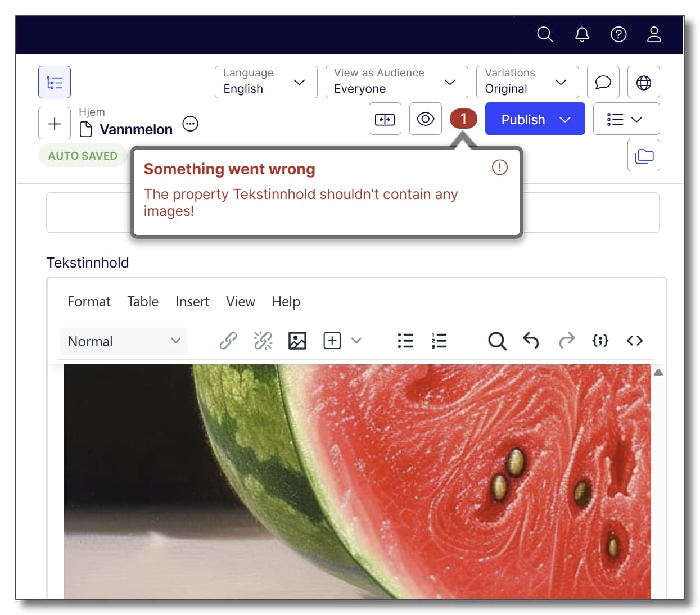This screenshot has width=700, height=615.
Task: Open the source code view icon
Action: point(634,341)
